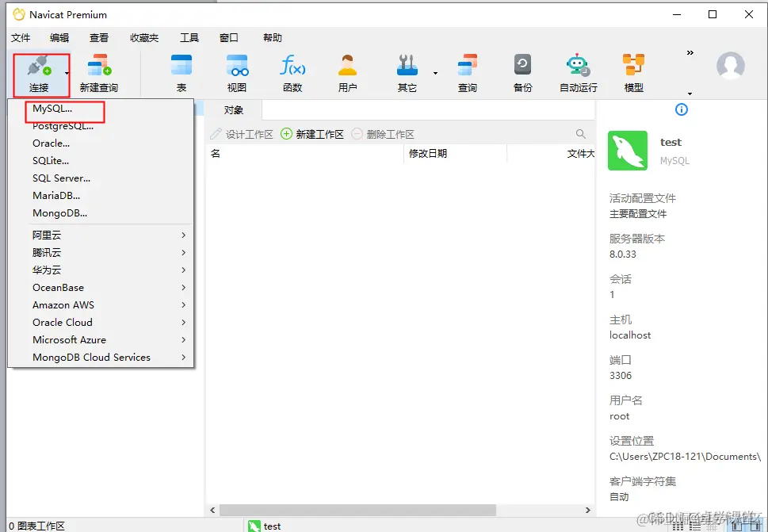Click 主要配置文件 profile text
Image resolution: width=768 pixels, height=532 pixels.
[x=638, y=214]
